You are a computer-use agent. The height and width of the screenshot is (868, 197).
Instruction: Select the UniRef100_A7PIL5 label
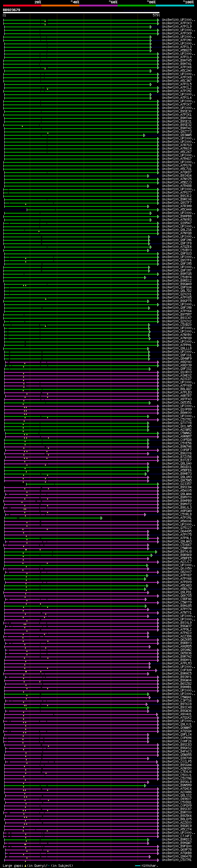pyautogui.click(x=177, y=84)
